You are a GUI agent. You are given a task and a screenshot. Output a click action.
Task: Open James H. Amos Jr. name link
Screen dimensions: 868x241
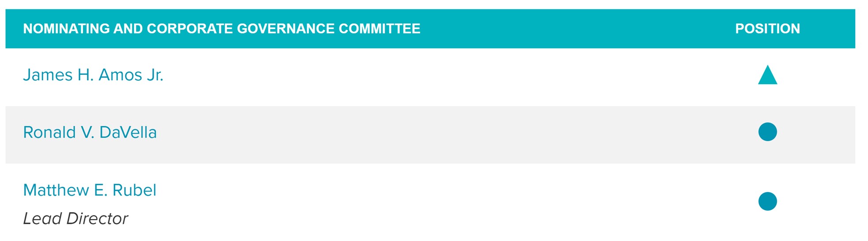point(93,75)
